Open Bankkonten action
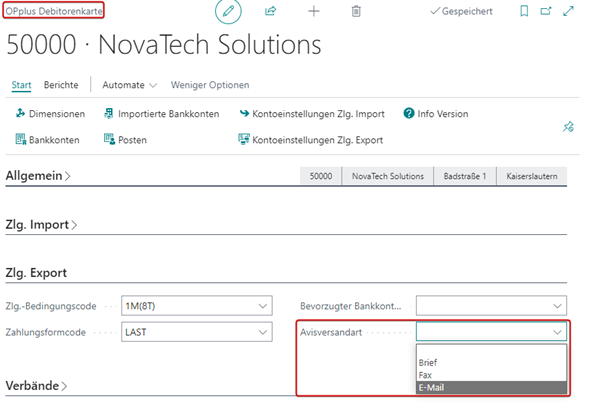The height and width of the screenshot is (403, 605). click(x=47, y=140)
